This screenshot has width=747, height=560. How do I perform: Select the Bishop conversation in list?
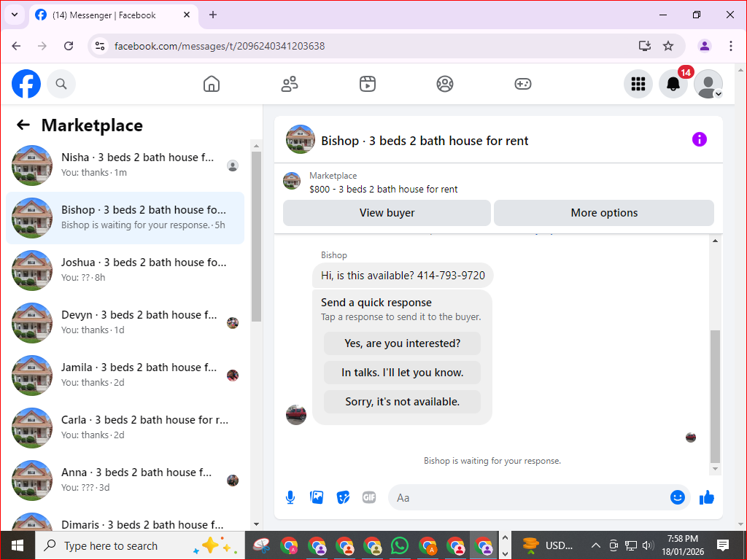125,218
